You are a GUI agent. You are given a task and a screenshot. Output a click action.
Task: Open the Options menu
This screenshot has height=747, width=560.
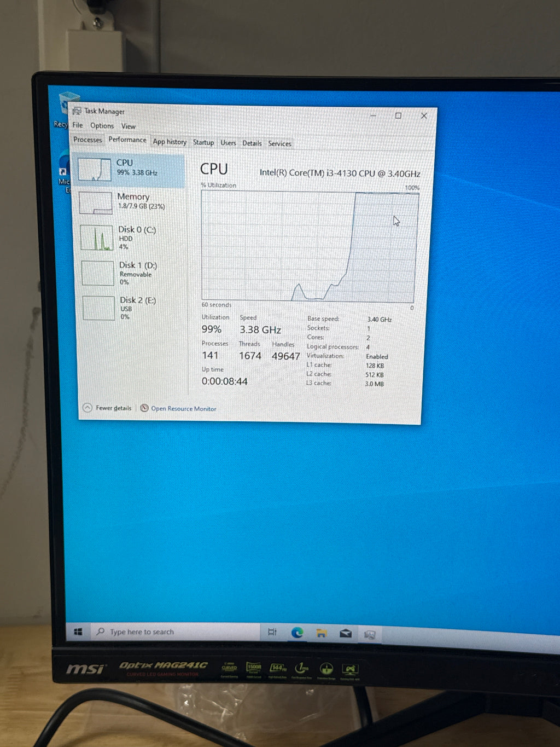[x=102, y=126]
